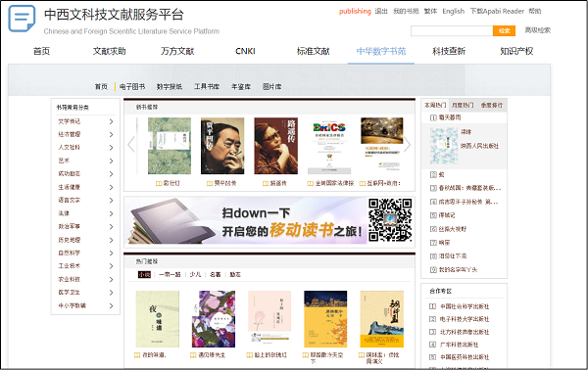Expand the 中小学教辅 category arrow
588x370 pixels.
pyautogui.click(x=111, y=306)
